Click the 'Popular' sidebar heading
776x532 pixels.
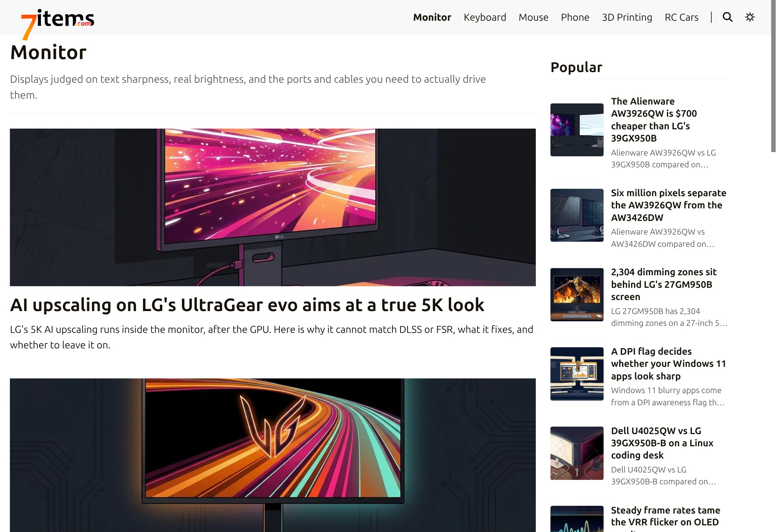[576, 67]
